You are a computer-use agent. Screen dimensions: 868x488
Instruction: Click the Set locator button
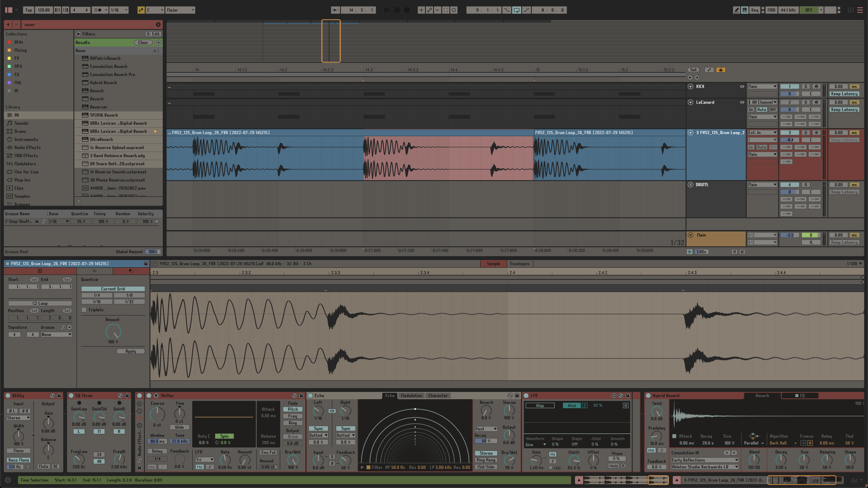pos(693,70)
